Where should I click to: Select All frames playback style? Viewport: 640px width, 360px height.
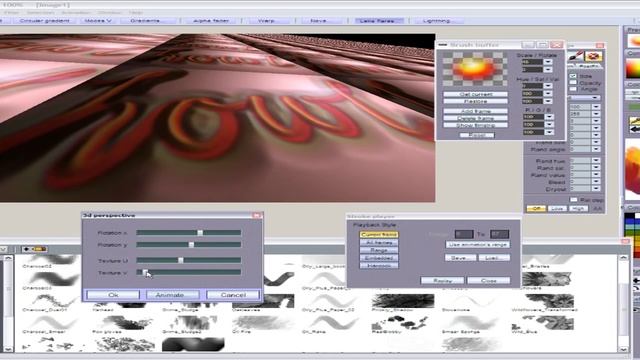(x=379, y=242)
